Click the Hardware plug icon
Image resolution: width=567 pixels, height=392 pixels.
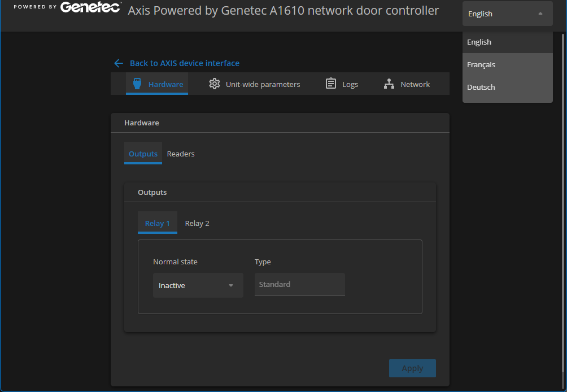(137, 84)
